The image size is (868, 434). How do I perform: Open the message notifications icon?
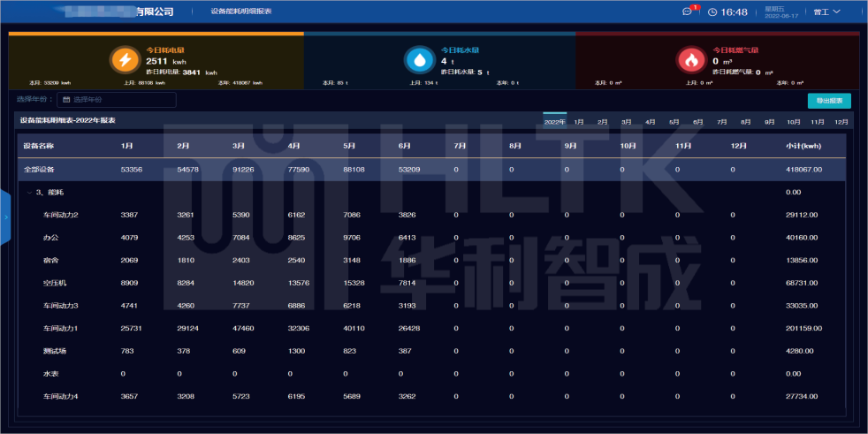[688, 12]
